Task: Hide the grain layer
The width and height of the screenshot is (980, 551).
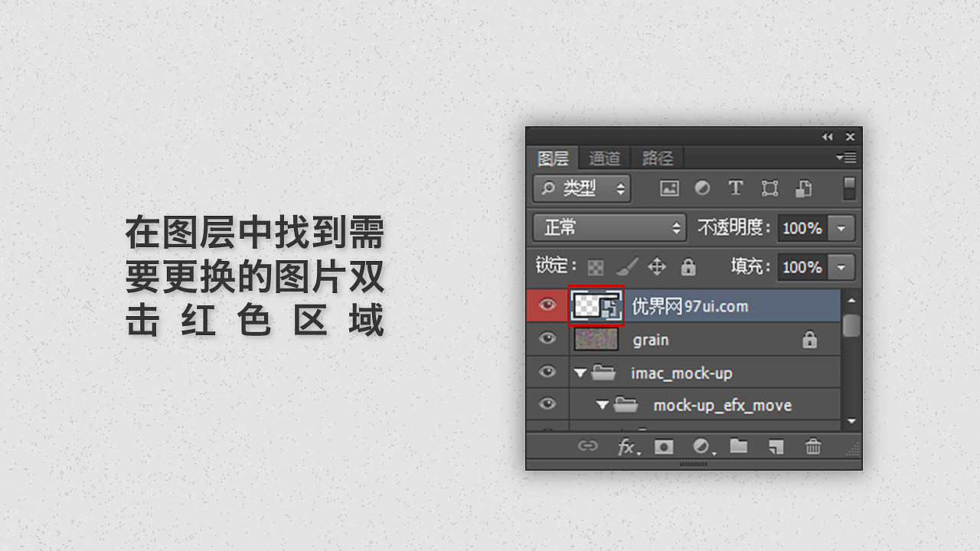Action: pos(547,338)
